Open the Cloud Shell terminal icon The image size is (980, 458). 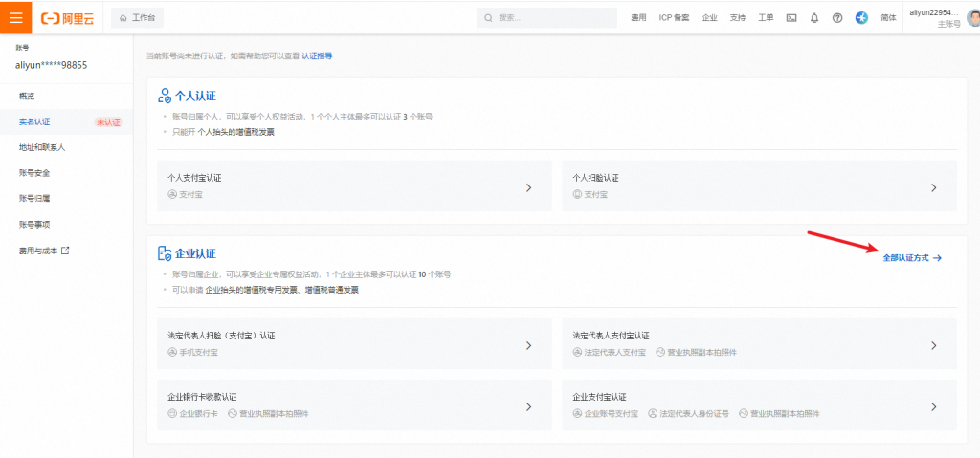791,18
